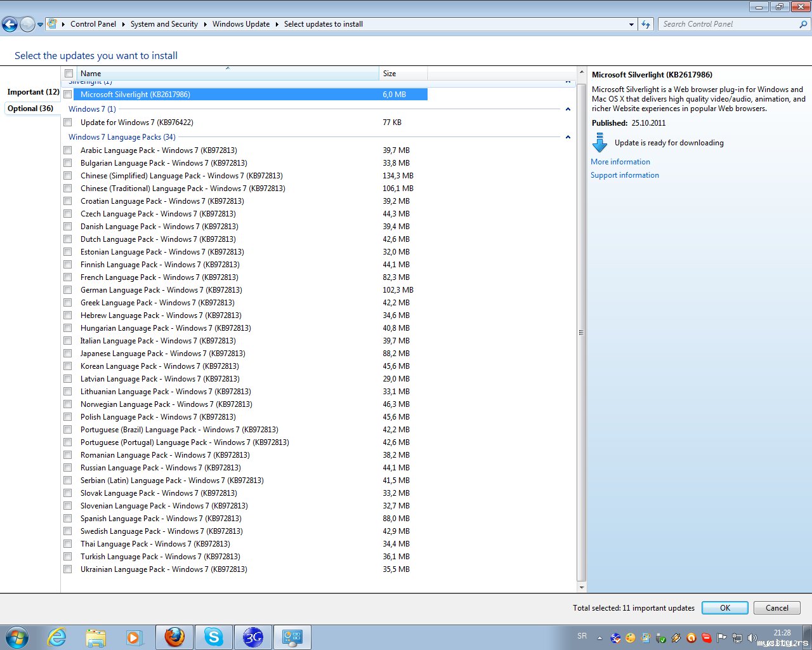
Task: Sort updates by the Name column
Action: 228,74
